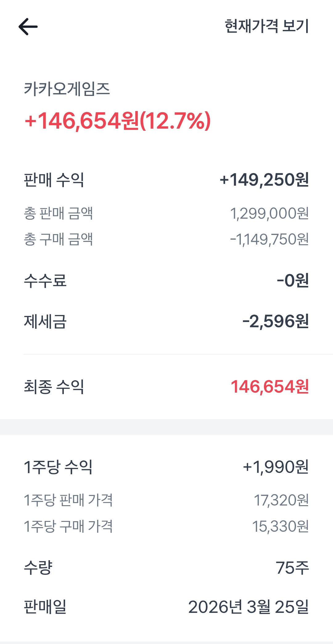Click the red 146,654원 final profit

[269, 387]
